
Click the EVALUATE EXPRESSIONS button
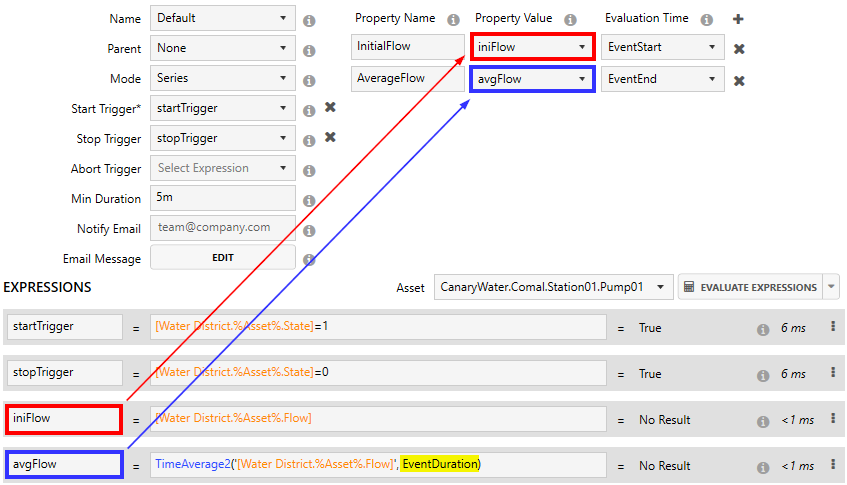click(x=751, y=287)
